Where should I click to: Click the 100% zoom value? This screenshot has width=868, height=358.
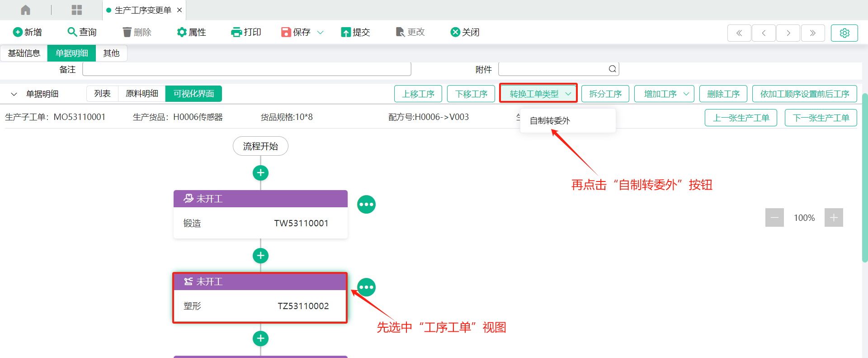coord(804,218)
